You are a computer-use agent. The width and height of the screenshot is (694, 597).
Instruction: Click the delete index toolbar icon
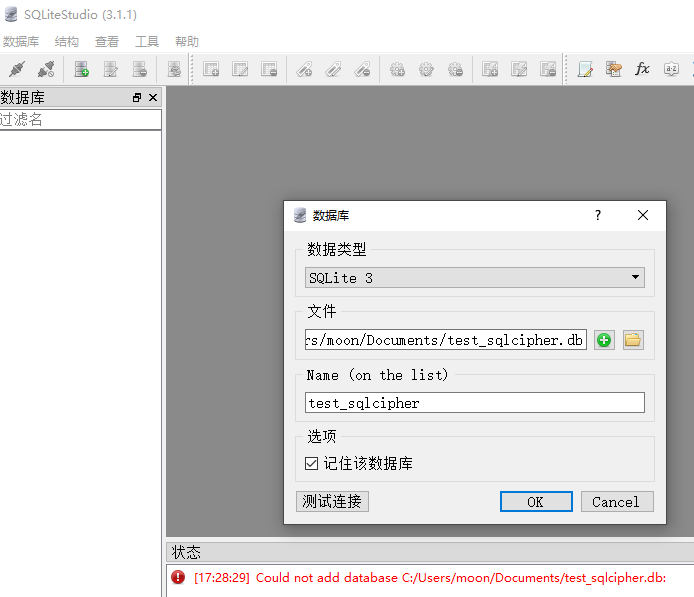click(x=362, y=69)
